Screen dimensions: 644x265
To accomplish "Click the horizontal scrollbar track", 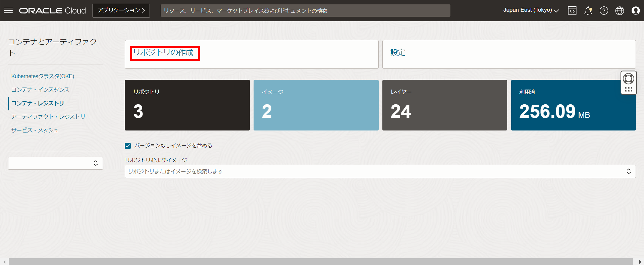I will [321, 262].
